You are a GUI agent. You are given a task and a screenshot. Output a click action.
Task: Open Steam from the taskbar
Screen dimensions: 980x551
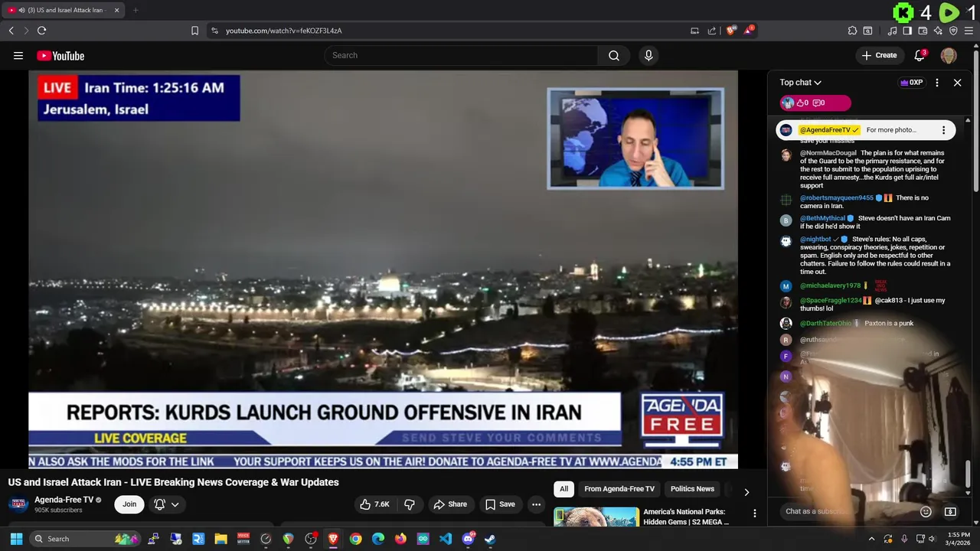[x=490, y=539]
